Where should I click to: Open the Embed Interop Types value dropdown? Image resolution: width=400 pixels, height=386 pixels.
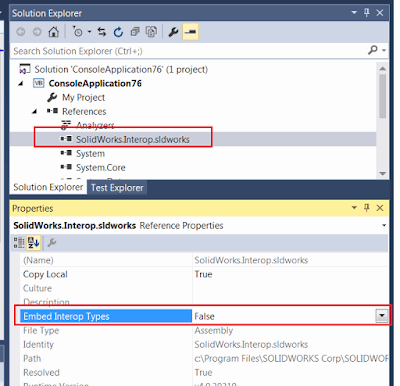tap(382, 316)
